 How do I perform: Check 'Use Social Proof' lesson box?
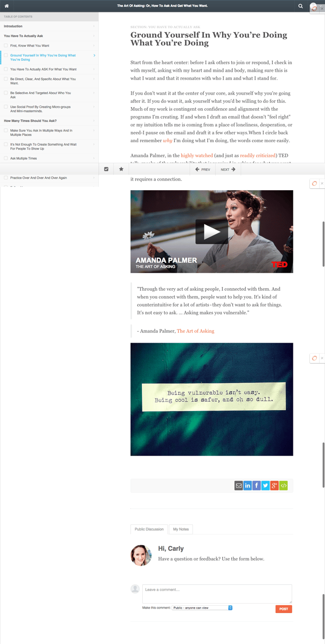coord(6,107)
